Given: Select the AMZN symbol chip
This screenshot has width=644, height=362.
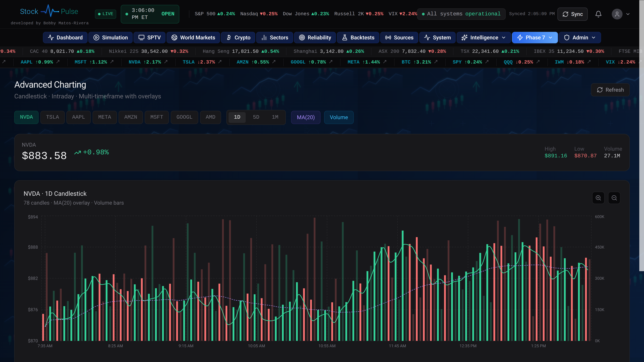Looking at the screenshot, I should [130, 117].
